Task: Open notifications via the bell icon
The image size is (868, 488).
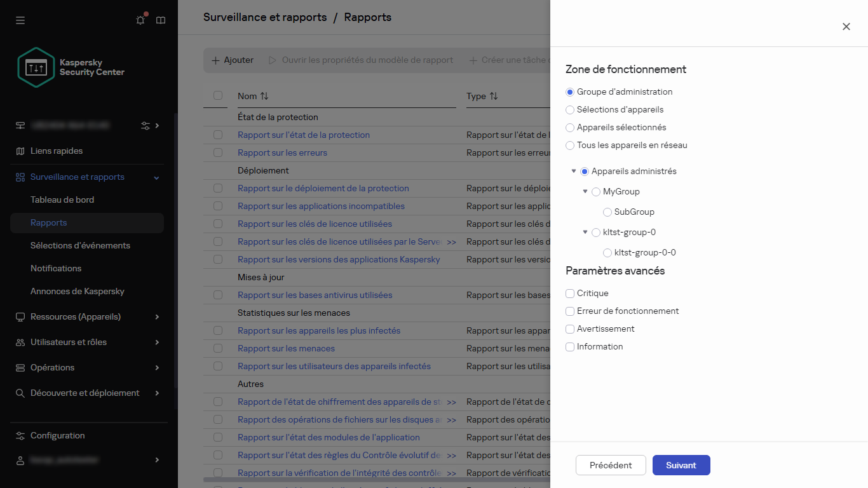Action: pyautogui.click(x=140, y=20)
